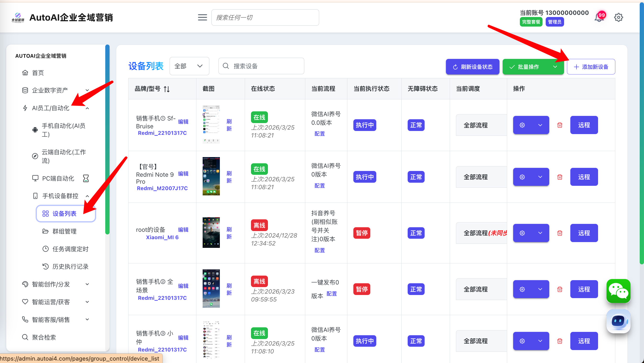
Task: Open 历史执行记录 menu item
Action: pos(70,267)
